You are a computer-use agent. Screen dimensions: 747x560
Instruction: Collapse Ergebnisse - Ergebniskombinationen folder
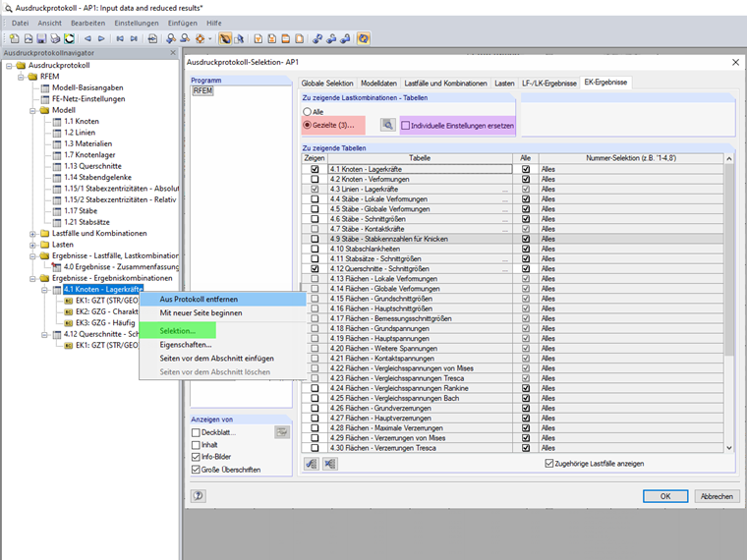[32, 279]
